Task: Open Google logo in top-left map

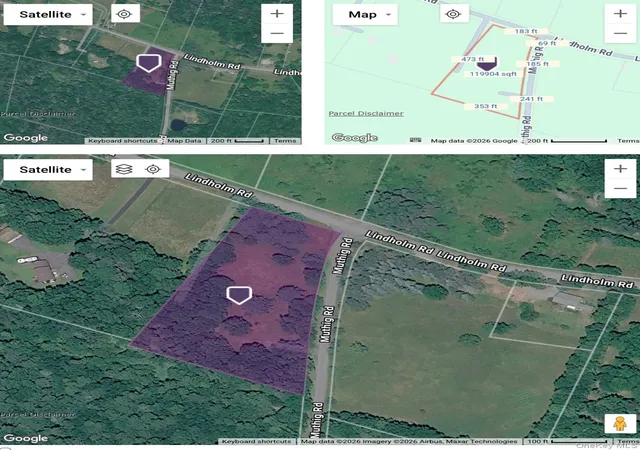Action: [x=25, y=138]
